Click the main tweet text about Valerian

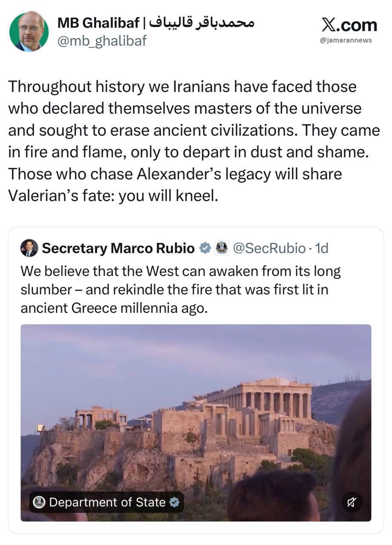click(x=194, y=141)
